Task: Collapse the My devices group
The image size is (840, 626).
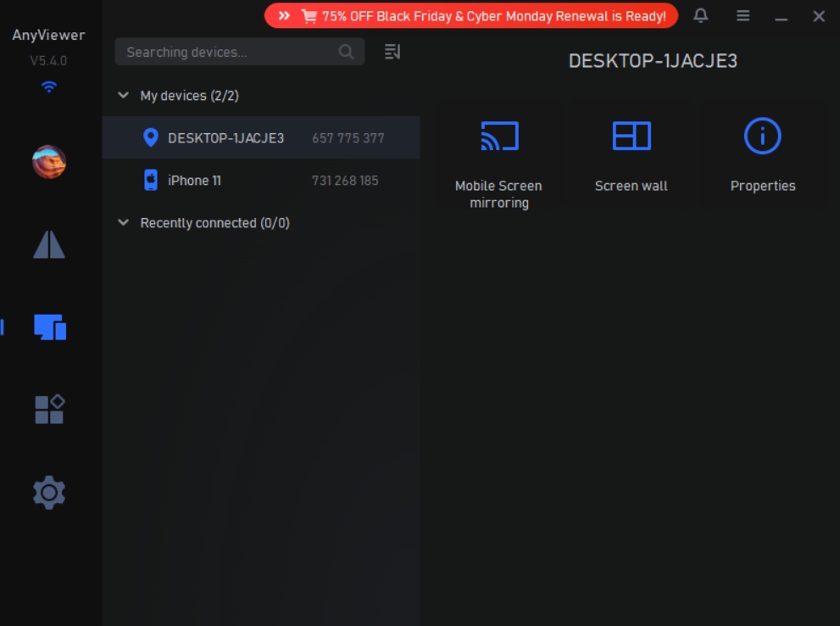Action: [x=121, y=96]
